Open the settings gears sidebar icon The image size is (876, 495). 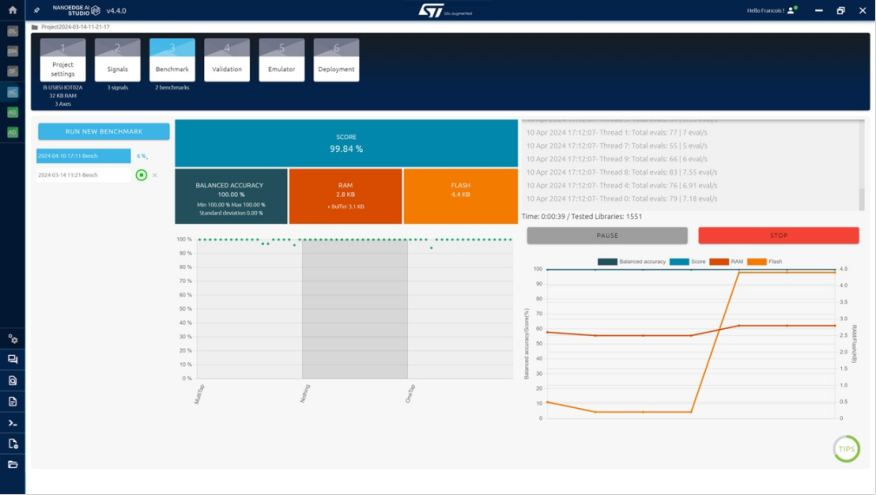click(x=12, y=339)
